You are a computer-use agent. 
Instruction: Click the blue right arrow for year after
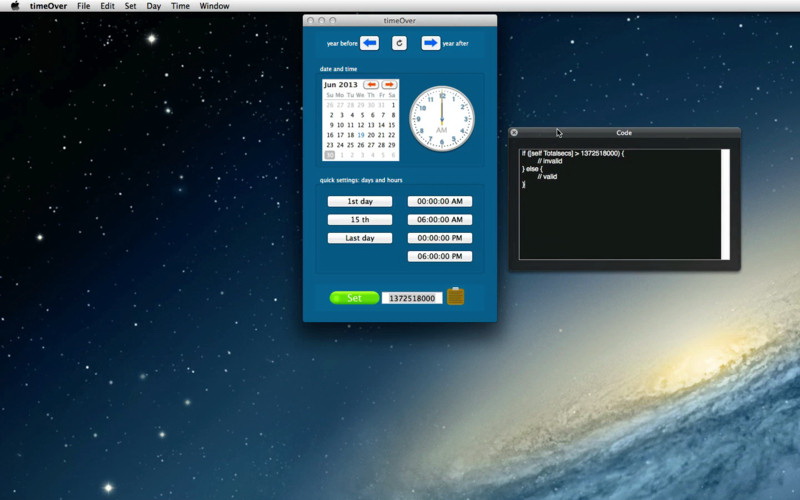[430, 43]
